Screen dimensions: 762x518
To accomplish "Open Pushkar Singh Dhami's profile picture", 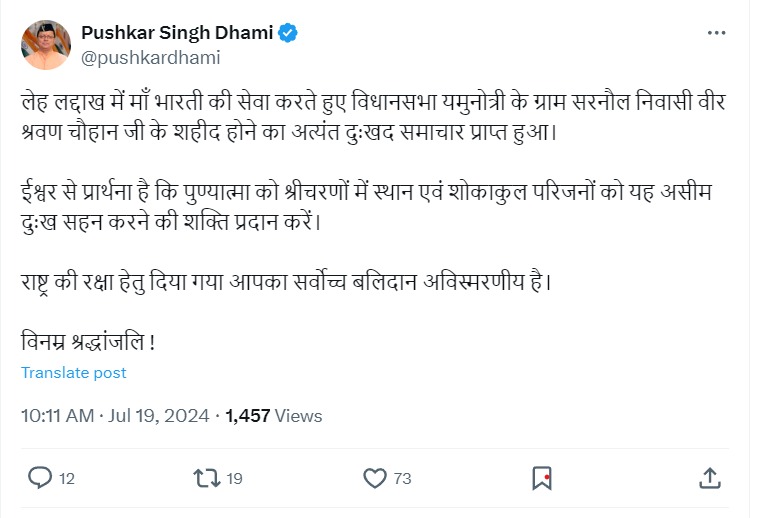I will (x=45, y=45).
